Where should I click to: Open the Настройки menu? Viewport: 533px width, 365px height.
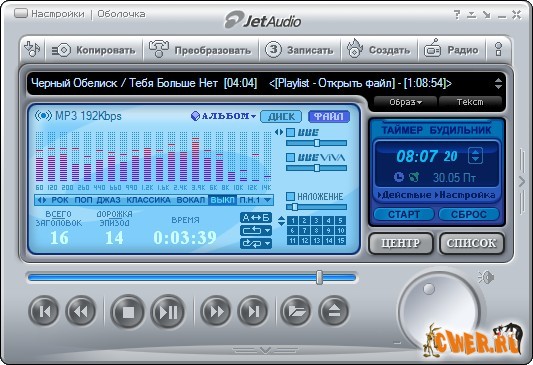click(x=58, y=14)
